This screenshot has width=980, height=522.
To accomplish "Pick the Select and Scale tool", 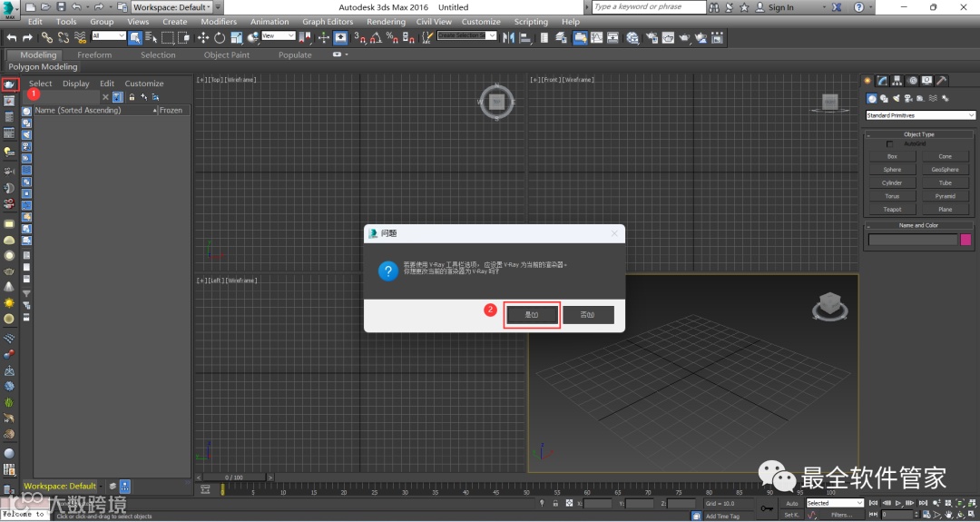I will (x=236, y=38).
